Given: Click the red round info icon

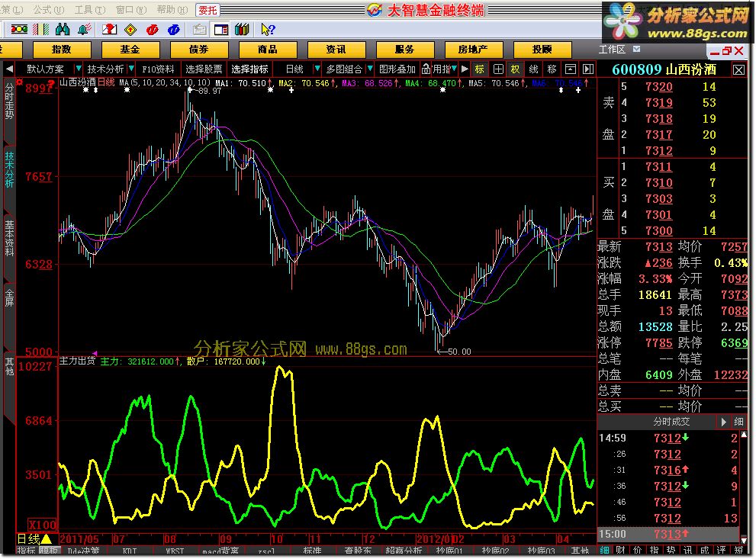Looking at the screenshot, I should (x=153, y=30).
